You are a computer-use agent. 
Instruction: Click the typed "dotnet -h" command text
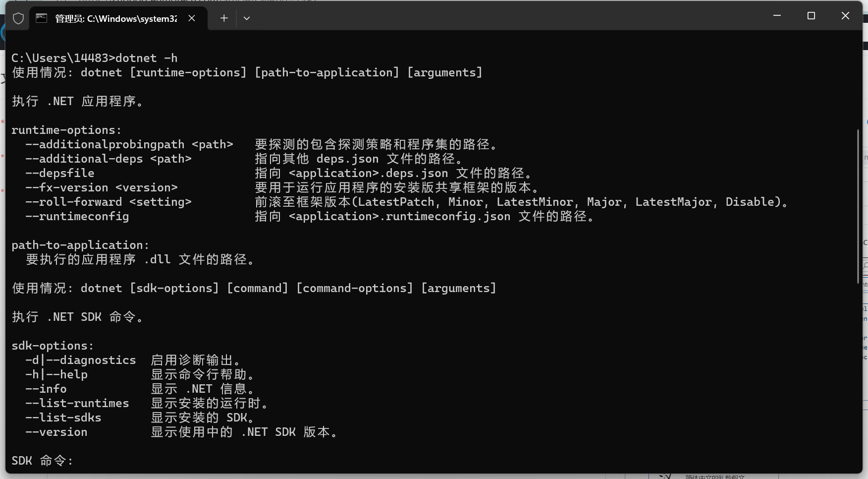[146, 58]
